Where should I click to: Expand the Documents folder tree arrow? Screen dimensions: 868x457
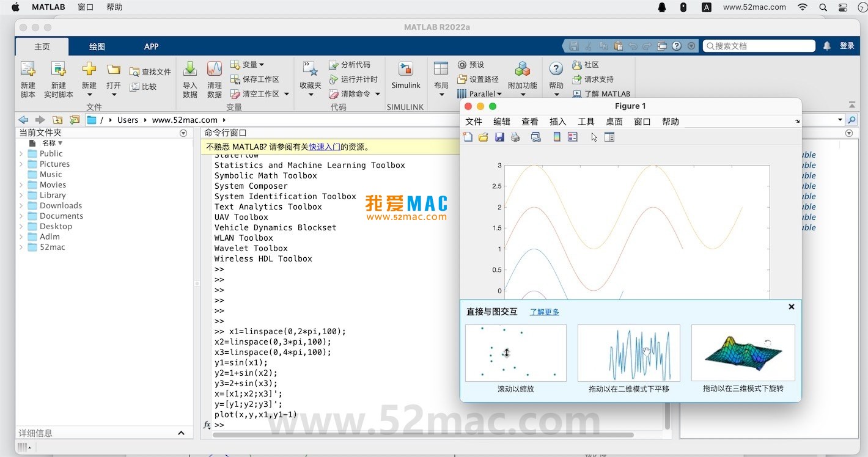pos(21,216)
